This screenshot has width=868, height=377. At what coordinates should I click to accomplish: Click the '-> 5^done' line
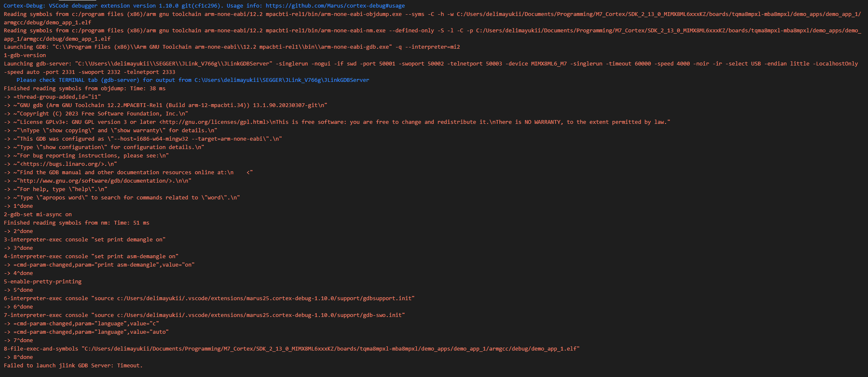tap(18, 290)
